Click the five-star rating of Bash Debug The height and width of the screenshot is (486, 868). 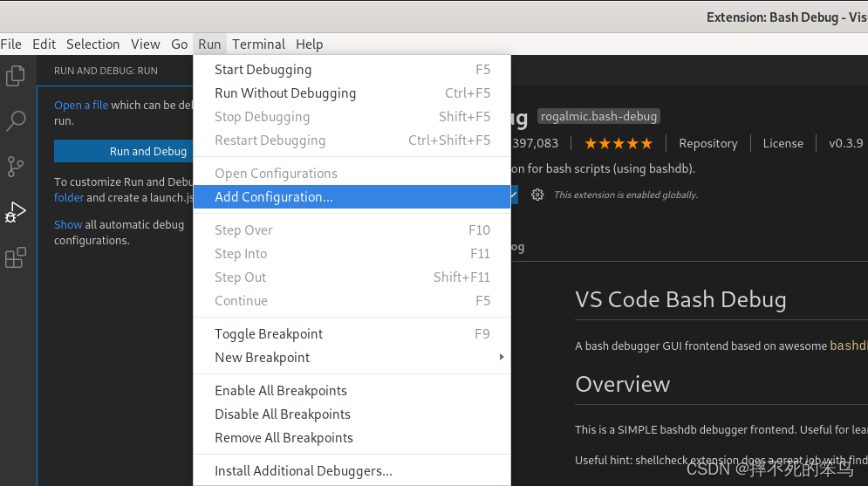[x=619, y=144]
